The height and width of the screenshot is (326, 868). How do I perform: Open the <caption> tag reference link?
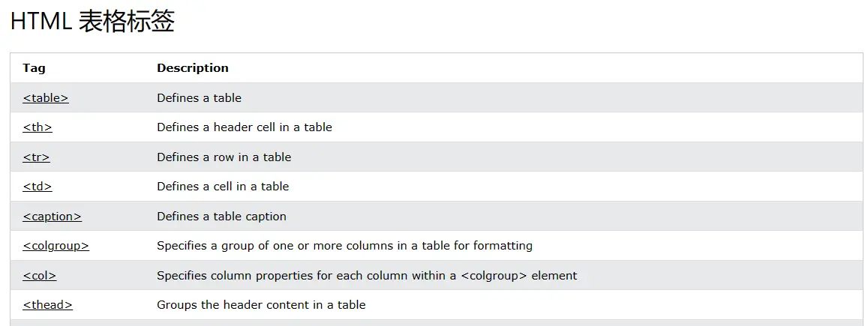52,217
